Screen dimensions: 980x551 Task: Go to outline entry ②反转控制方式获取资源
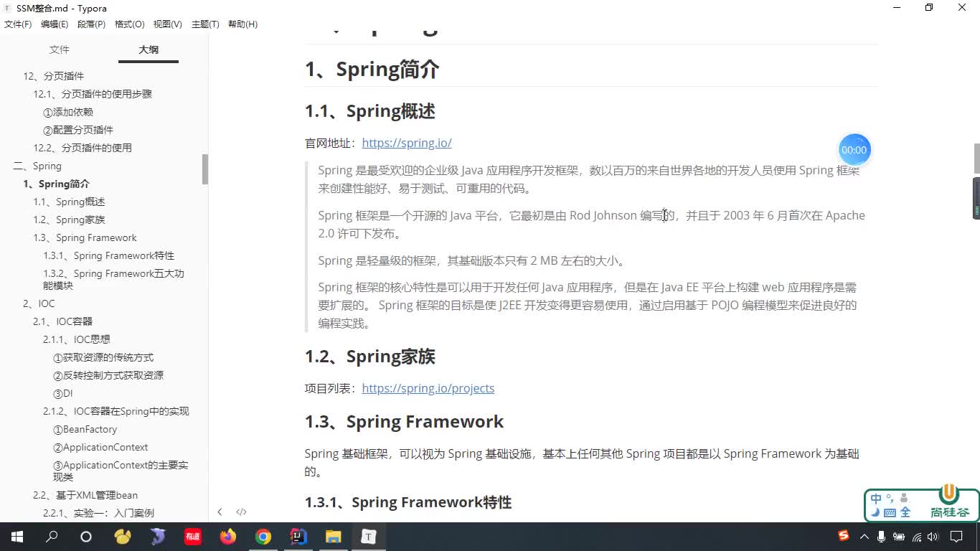coord(108,375)
